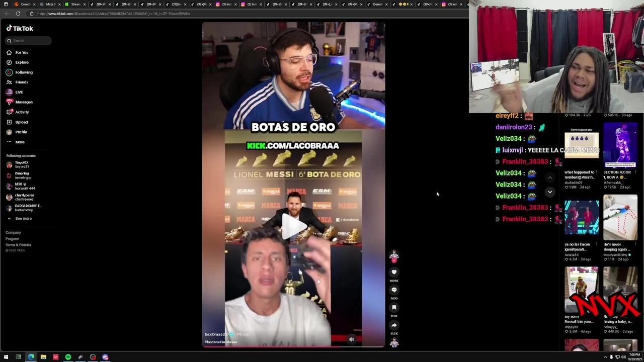644x362 pixels.
Task: Open the Upload page
Action: [x=17, y=122]
